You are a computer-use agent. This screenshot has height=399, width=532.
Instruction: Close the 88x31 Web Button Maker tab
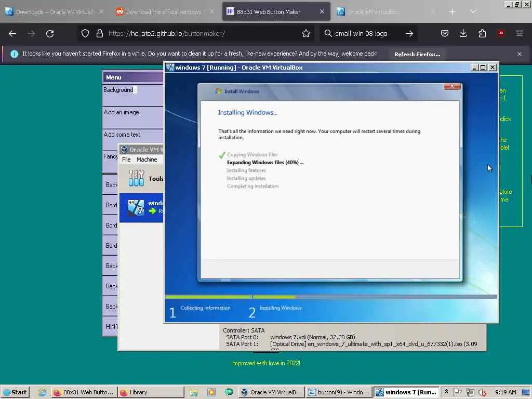322,12
